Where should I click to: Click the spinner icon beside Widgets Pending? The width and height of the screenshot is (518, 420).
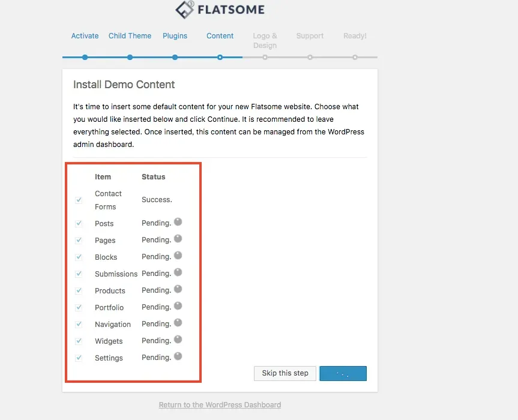178,339
